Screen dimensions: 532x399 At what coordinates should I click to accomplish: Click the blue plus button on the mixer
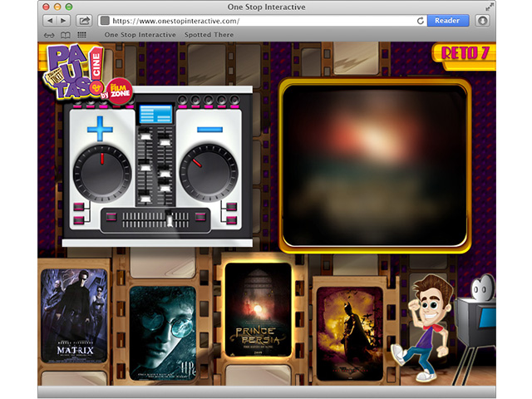(x=100, y=129)
